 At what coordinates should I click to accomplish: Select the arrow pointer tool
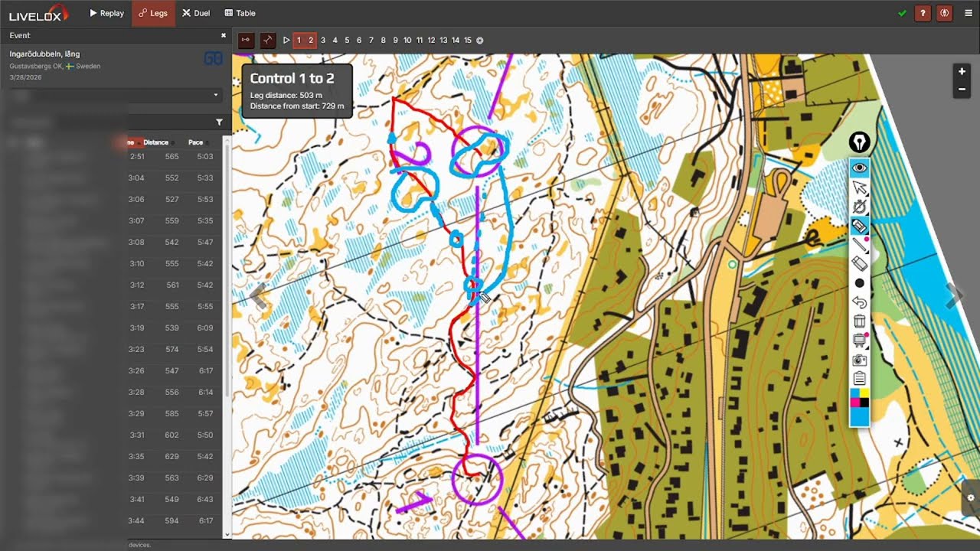pyautogui.click(x=859, y=187)
